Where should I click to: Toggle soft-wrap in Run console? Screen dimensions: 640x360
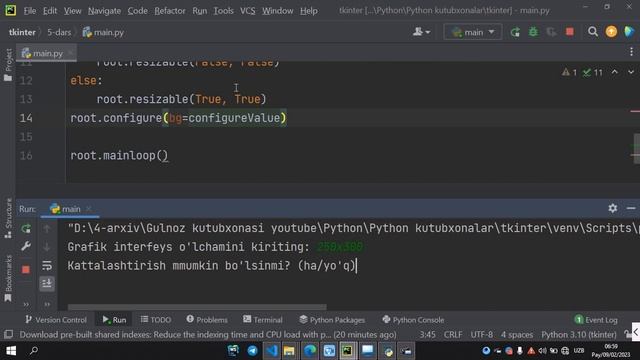coord(47,266)
